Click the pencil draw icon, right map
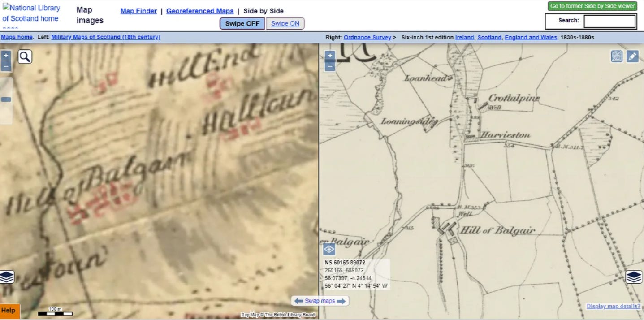This screenshot has width=644, height=320. (x=632, y=56)
